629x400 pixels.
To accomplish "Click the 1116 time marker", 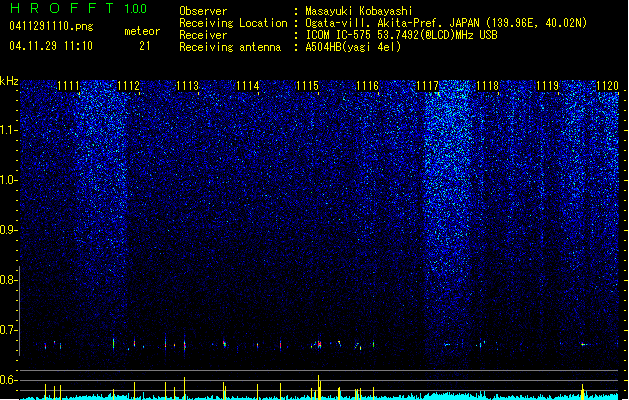I will point(367,86).
